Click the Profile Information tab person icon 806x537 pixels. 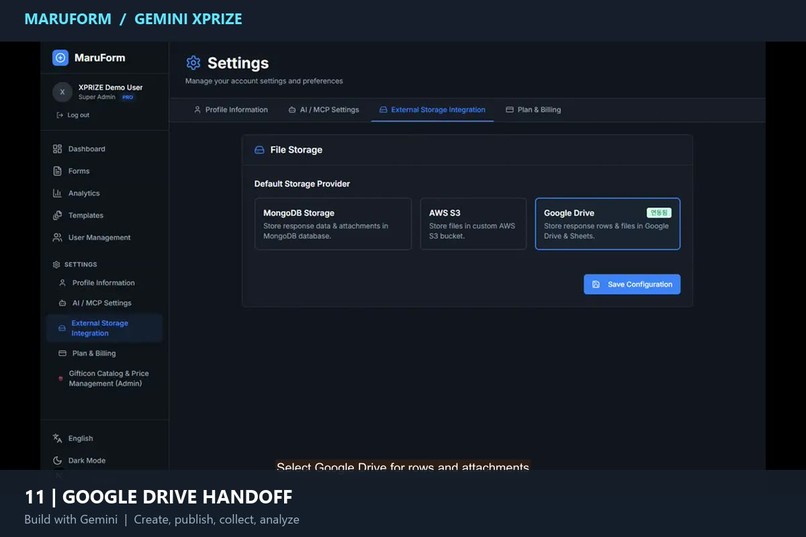(x=197, y=109)
